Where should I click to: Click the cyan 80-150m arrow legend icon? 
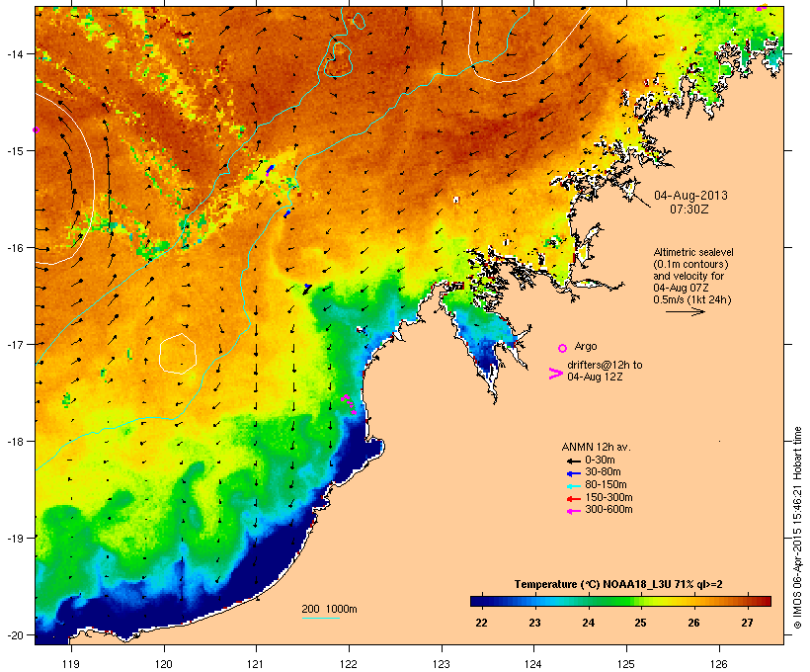pos(573,486)
